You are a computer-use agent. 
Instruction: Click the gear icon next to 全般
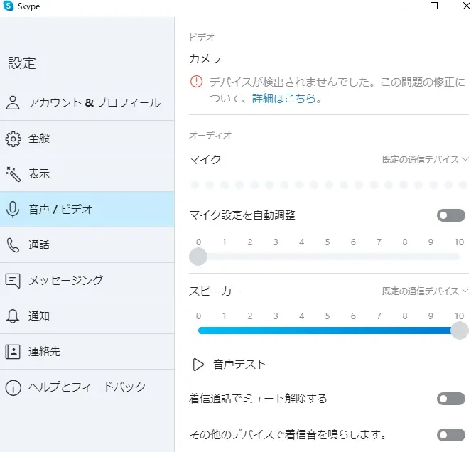coord(13,139)
